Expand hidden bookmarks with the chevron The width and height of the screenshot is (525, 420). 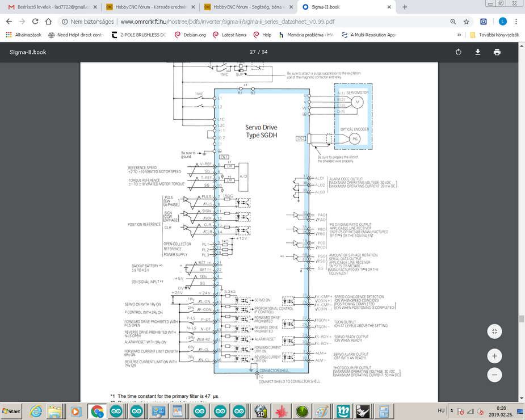(x=459, y=35)
